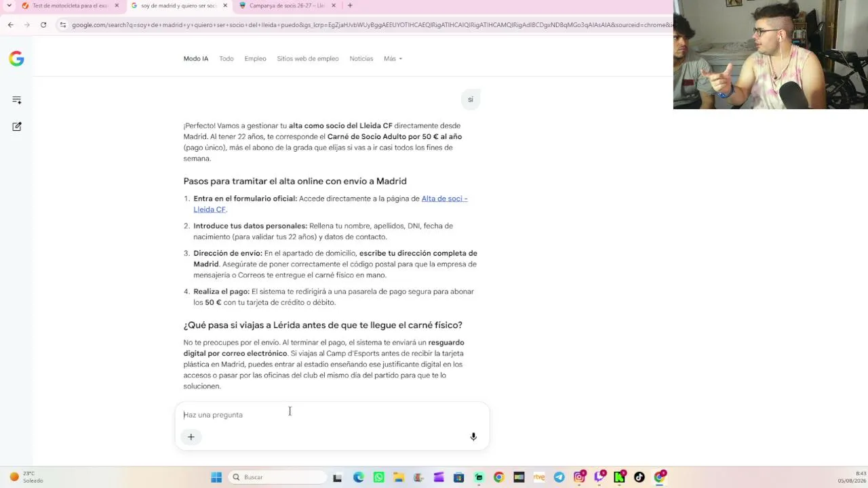The width and height of the screenshot is (868, 488).
Task: Open the AI mode history sidebar icon
Action: pyautogui.click(x=17, y=100)
